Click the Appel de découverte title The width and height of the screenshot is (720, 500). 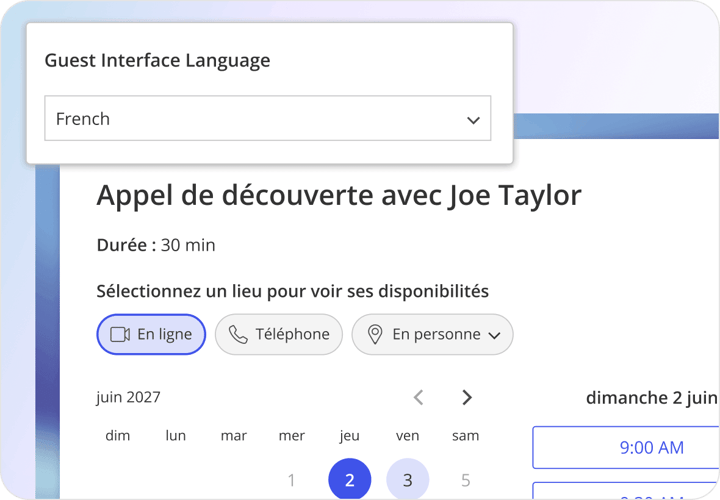pyautogui.click(x=339, y=196)
